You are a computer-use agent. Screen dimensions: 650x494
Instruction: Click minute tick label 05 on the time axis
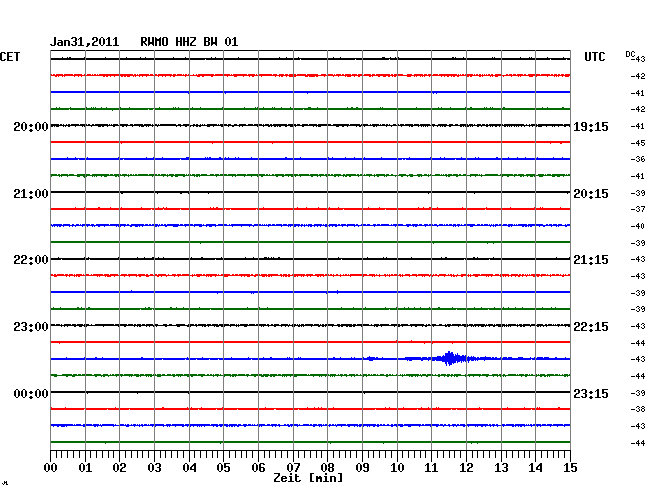(x=223, y=468)
